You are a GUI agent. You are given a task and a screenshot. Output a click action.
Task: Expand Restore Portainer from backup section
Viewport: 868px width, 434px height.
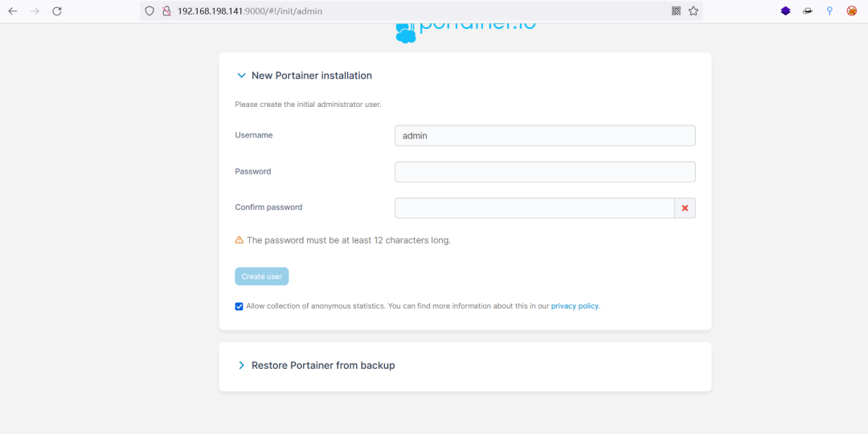[241, 366]
